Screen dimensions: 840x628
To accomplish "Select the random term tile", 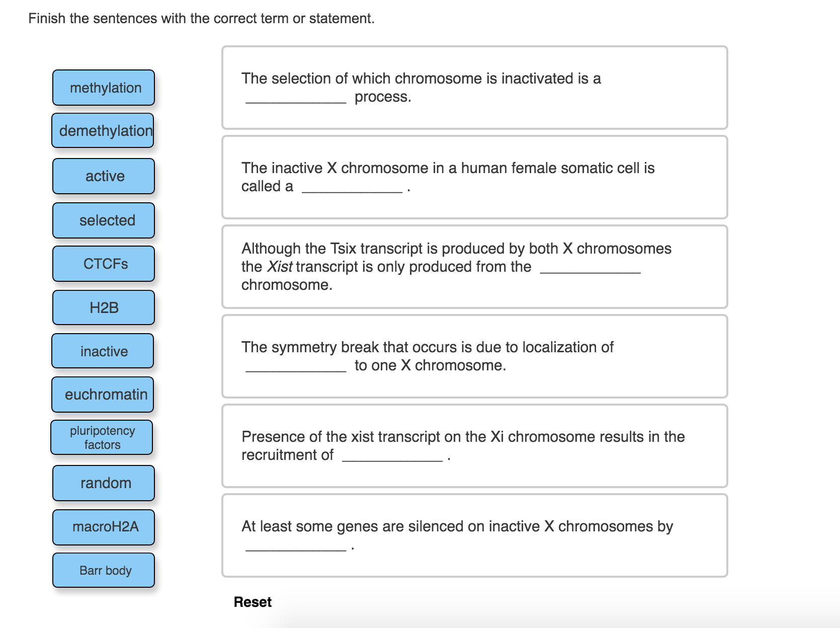I will click(x=103, y=483).
